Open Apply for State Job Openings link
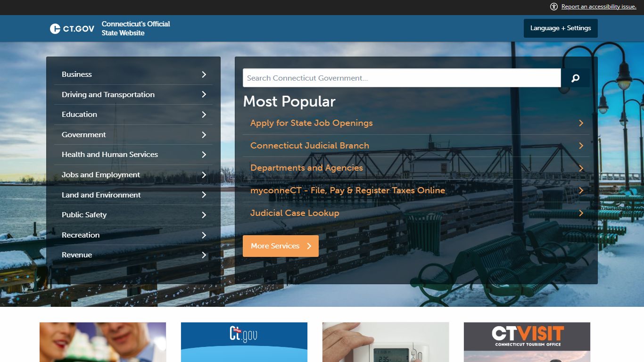Screen dimensions: 644x362 pyautogui.click(x=311, y=123)
